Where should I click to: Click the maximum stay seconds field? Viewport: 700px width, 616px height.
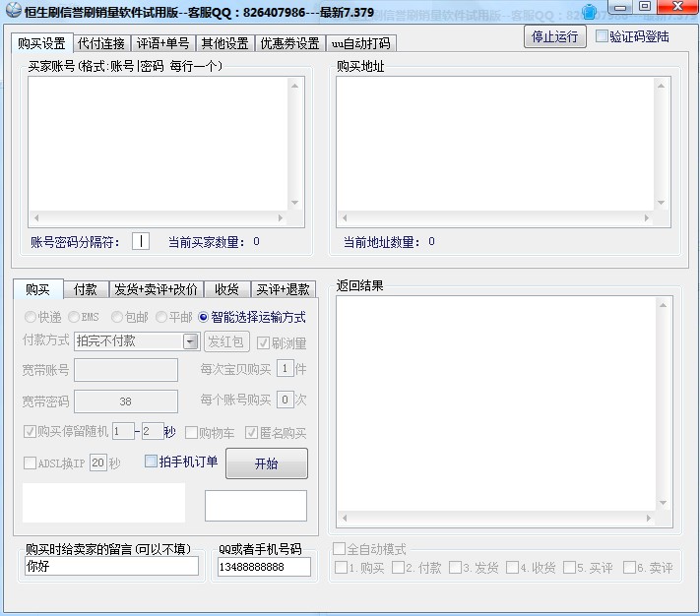(153, 431)
